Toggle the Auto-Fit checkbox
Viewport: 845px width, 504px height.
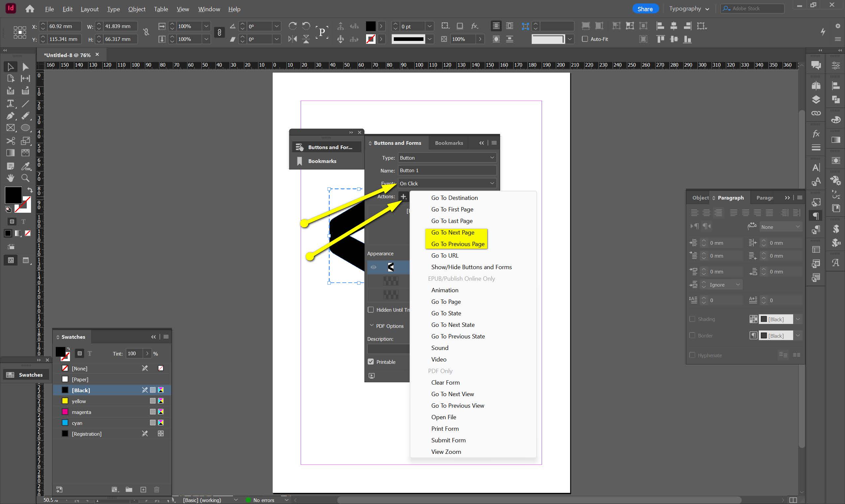(x=585, y=39)
